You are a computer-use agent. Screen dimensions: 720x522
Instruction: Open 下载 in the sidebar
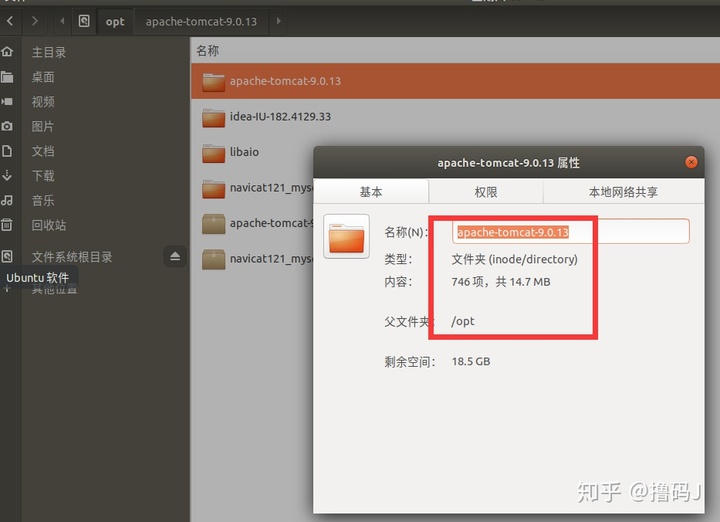click(x=43, y=176)
